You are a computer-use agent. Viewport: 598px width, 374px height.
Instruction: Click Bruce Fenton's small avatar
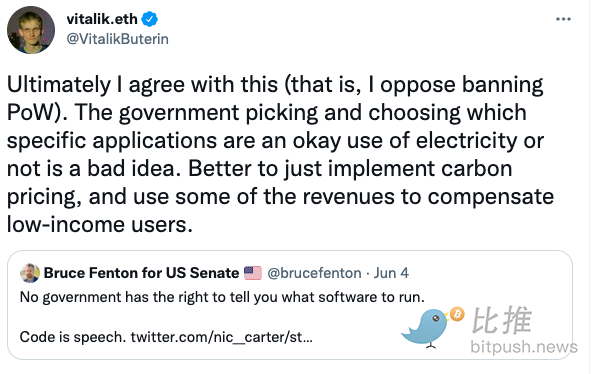click(x=30, y=273)
